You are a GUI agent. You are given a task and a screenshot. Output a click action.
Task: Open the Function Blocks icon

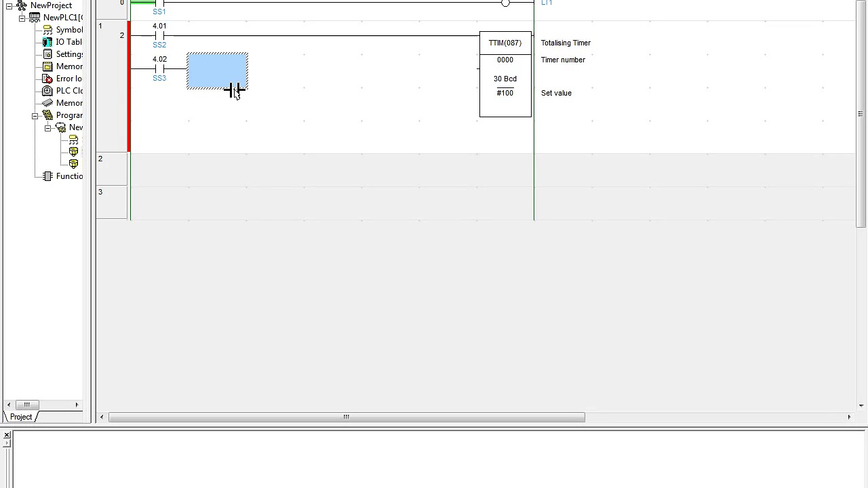tap(47, 176)
